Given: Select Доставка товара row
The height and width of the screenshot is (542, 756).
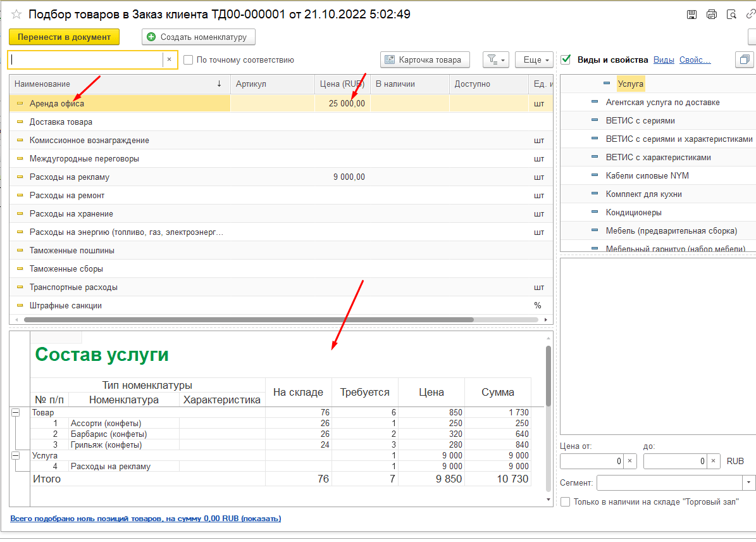Looking at the screenshot, I should click(x=281, y=122).
